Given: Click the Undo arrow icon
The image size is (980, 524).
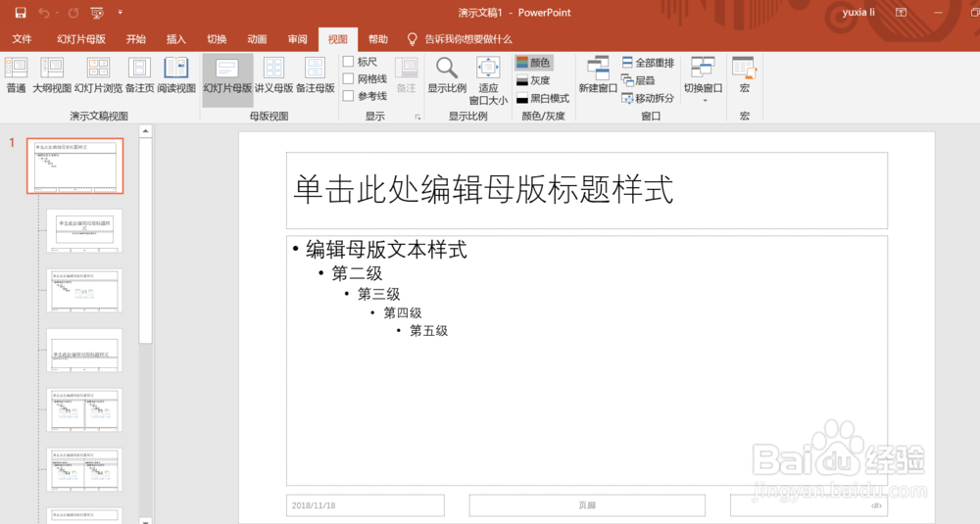Looking at the screenshot, I should [x=44, y=13].
